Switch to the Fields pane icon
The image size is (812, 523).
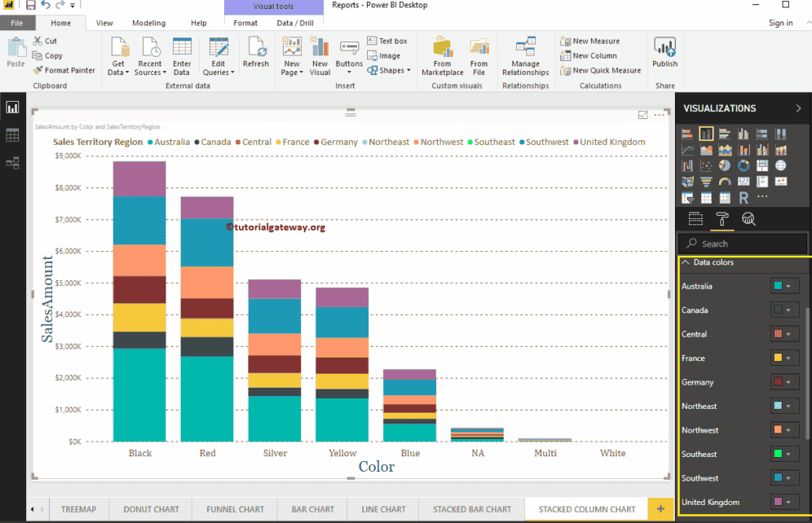695,218
